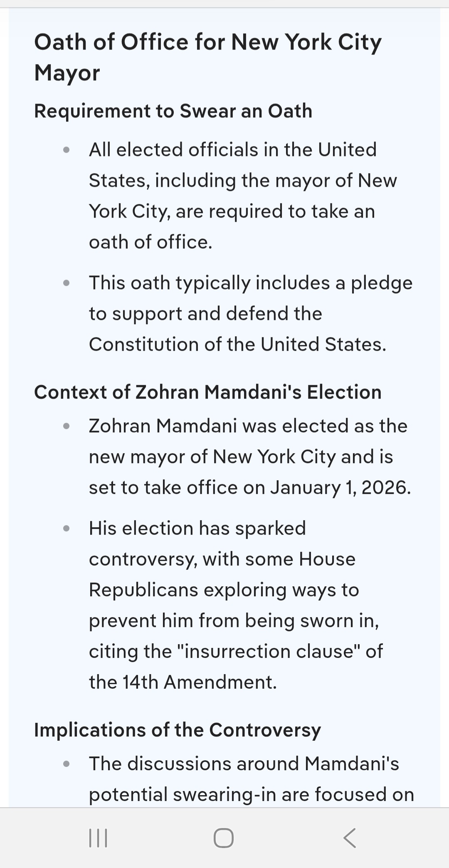The width and height of the screenshot is (449, 868).
Task: Tap the Android back arrow
Action: [x=350, y=838]
